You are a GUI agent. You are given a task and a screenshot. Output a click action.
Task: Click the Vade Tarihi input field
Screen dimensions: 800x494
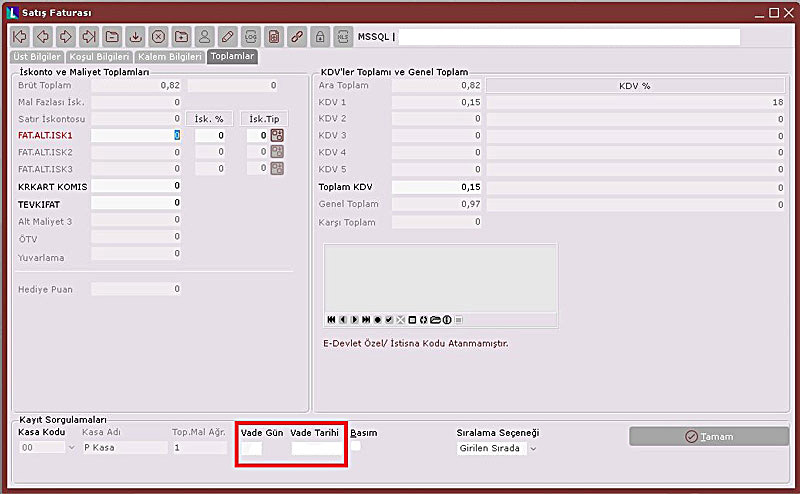316,449
